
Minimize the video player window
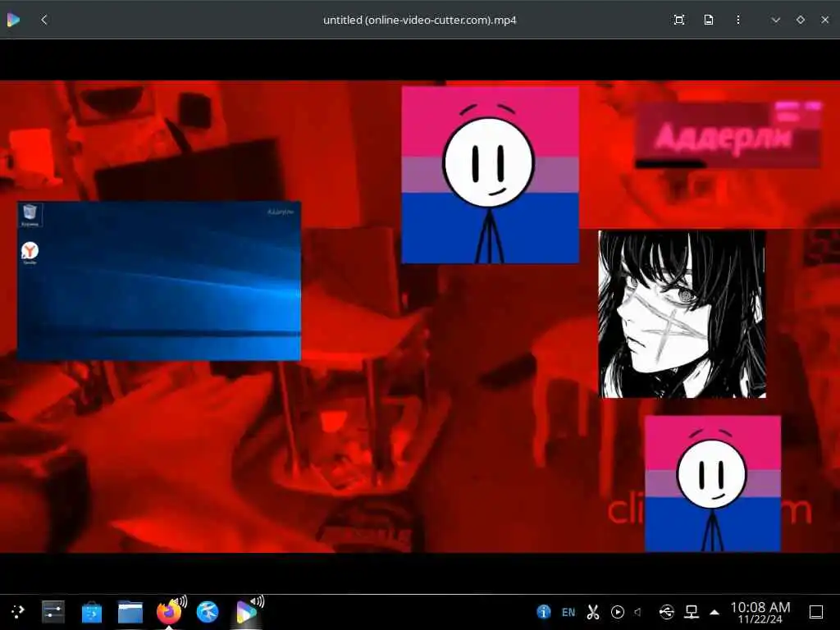coord(775,20)
